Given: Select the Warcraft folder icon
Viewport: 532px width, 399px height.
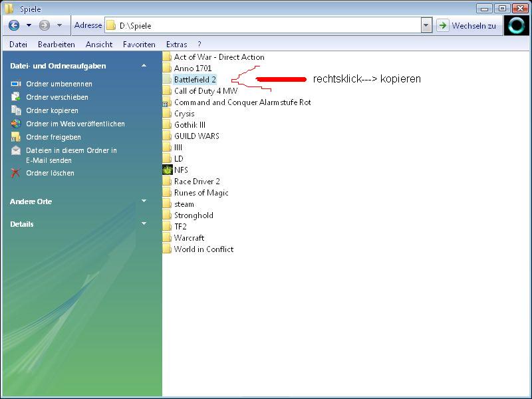Looking at the screenshot, I should coord(167,237).
